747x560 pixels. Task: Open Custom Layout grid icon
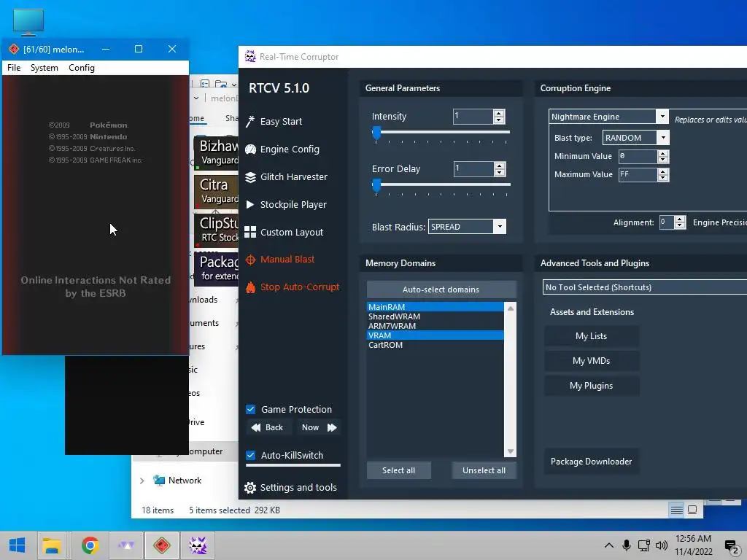[x=250, y=232]
